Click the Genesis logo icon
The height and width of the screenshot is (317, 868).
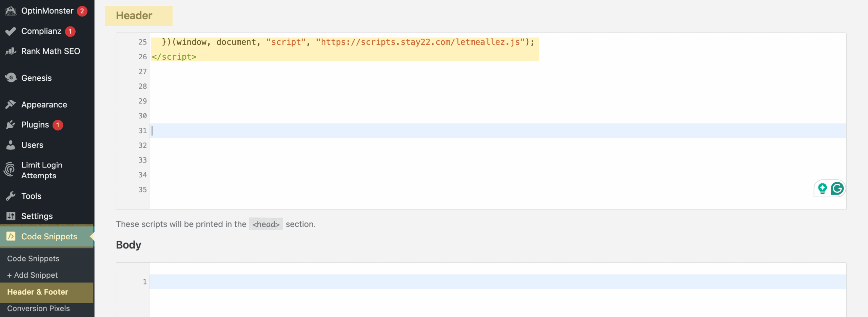click(11, 78)
